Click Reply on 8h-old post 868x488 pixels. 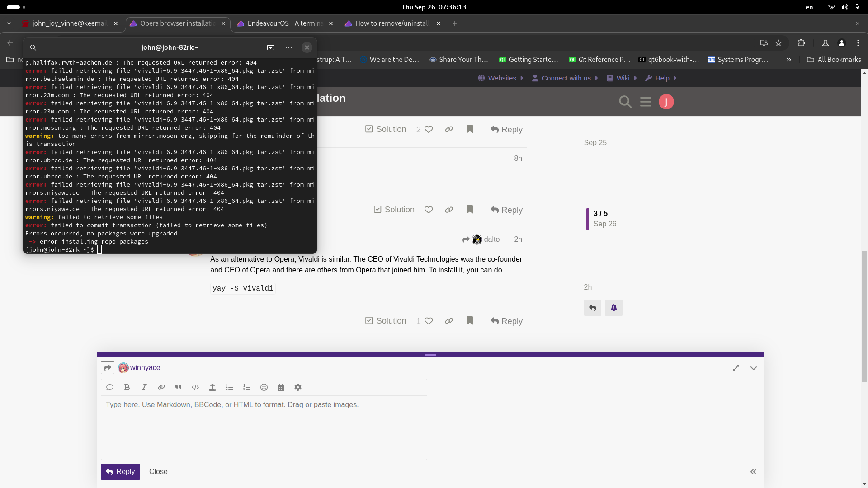(x=506, y=210)
